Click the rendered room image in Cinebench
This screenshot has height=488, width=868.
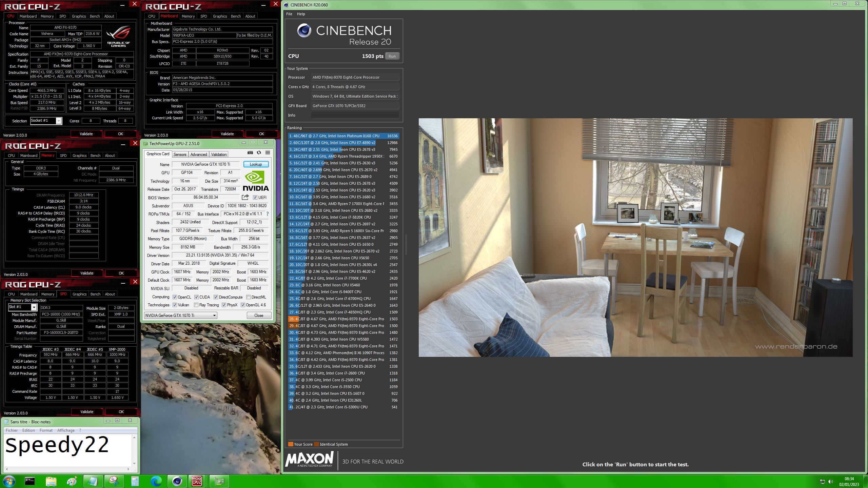635,237
